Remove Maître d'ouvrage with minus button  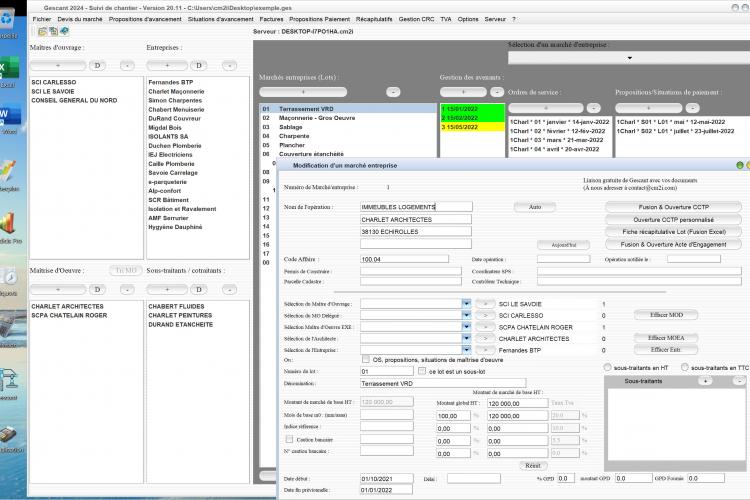(127, 66)
